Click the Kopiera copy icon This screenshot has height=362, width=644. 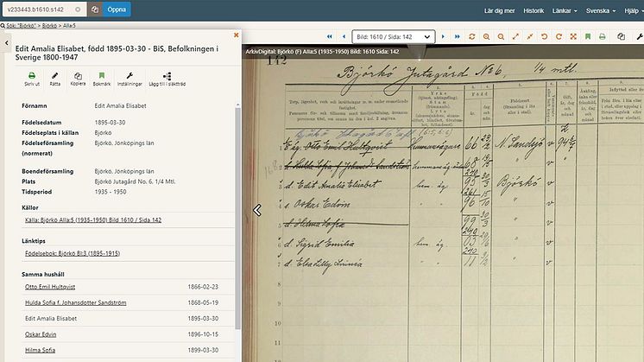pyautogui.click(x=78, y=76)
